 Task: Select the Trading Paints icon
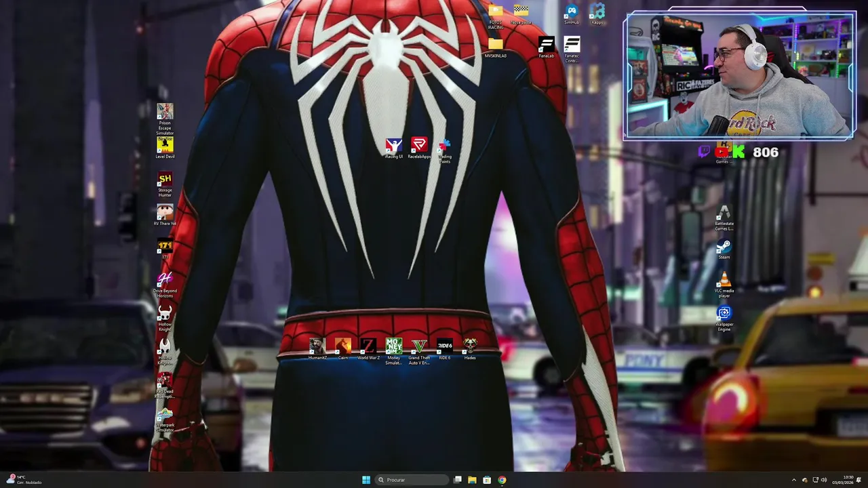point(444,150)
